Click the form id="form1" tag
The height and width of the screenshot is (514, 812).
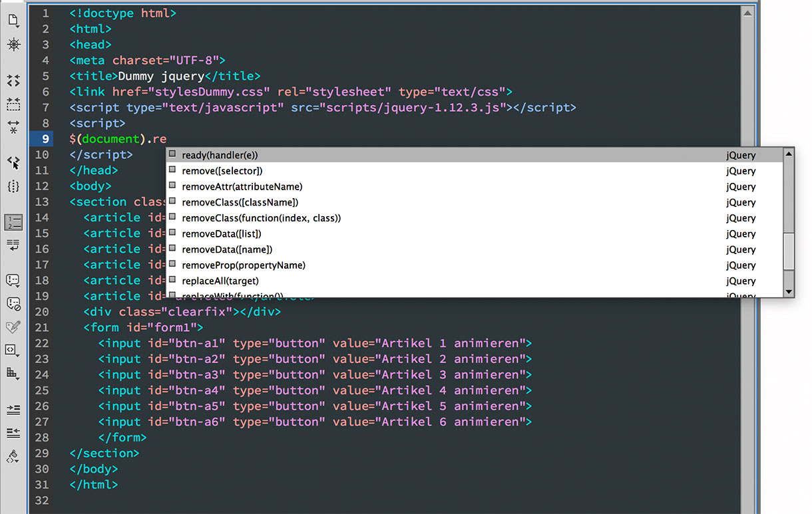coord(143,328)
